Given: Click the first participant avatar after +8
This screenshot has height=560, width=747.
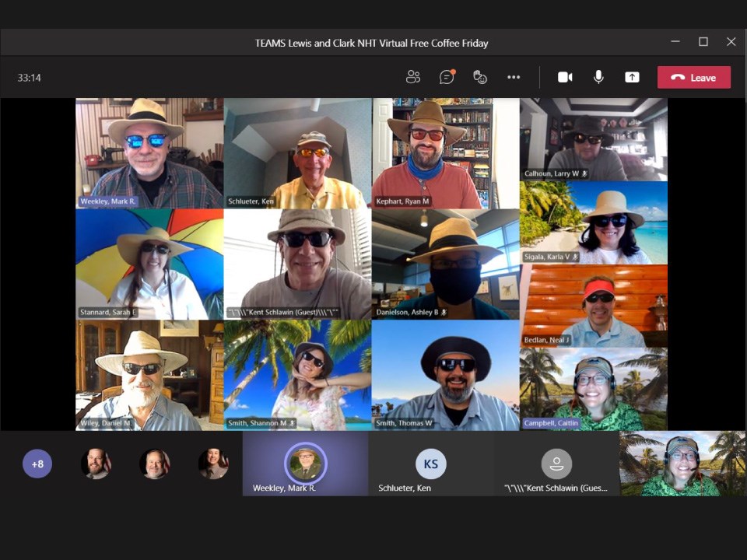Looking at the screenshot, I should pyautogui.click(x=96, y=464).
